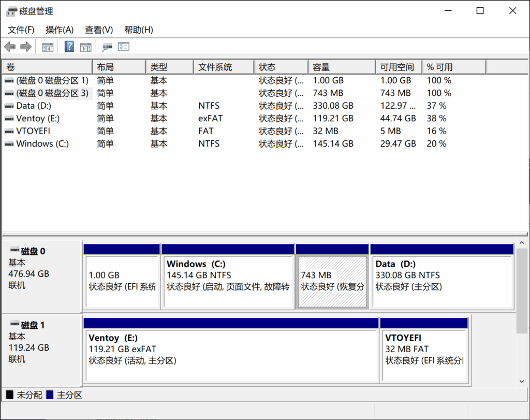Open the 文件(F) menu
Image resolution: width=530 pixels, height=420 pixels.
pyautogui.click(x=21, y=30)
